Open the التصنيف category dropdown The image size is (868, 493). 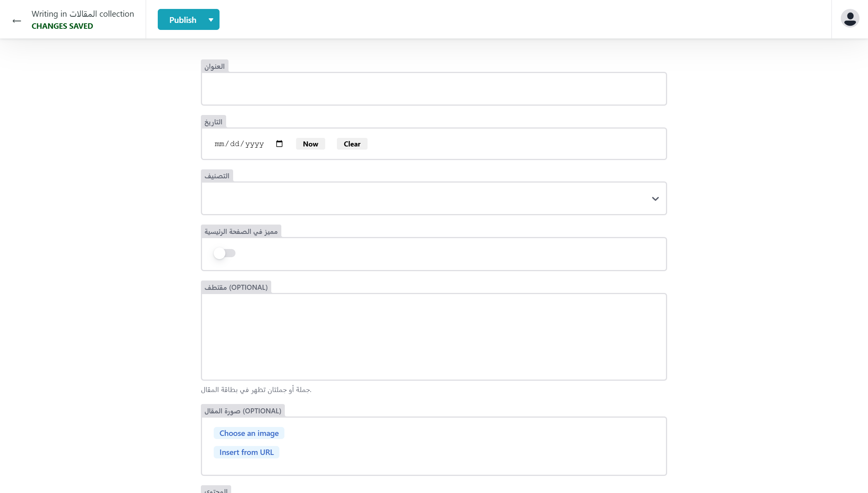434,199
